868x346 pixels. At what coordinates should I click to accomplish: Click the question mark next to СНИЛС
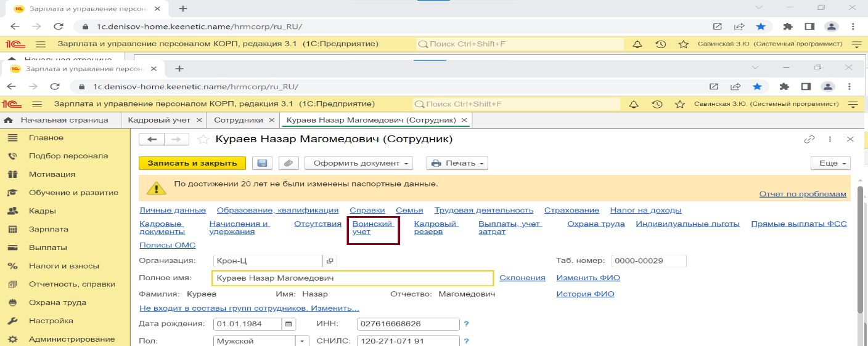tap(467, 341)
